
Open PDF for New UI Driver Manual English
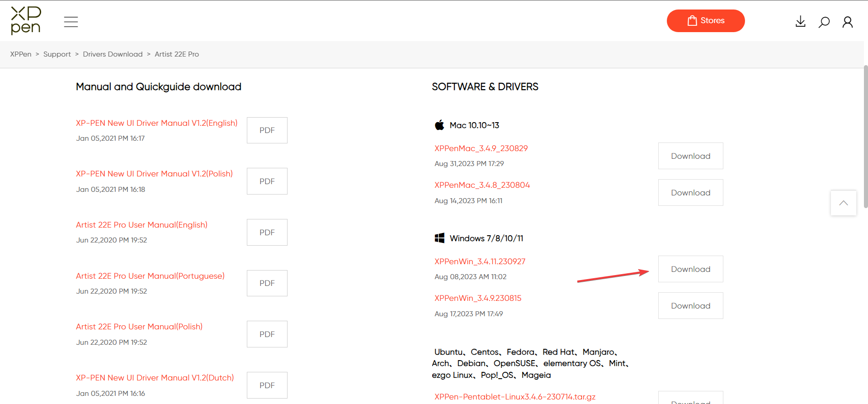pyautogui.click(x=267, y=130)
